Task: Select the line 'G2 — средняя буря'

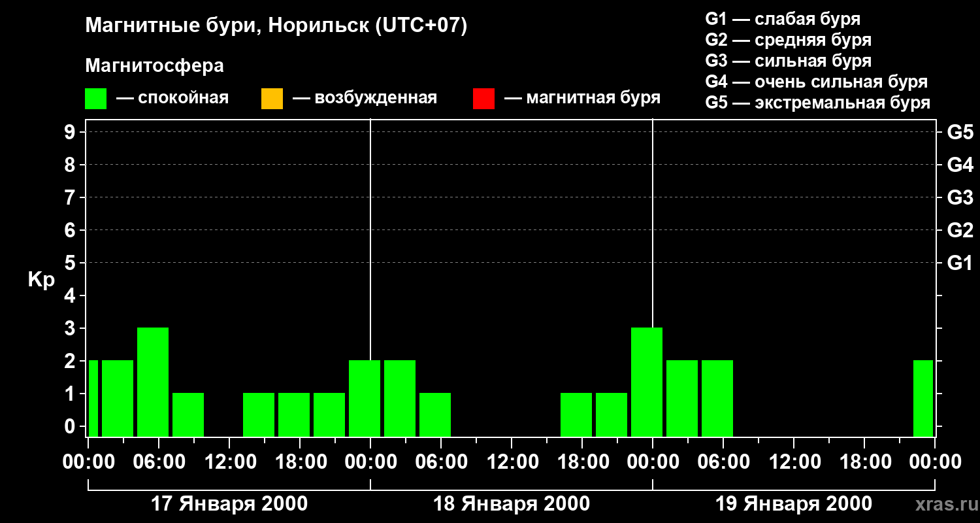Action: click(789, 40)
